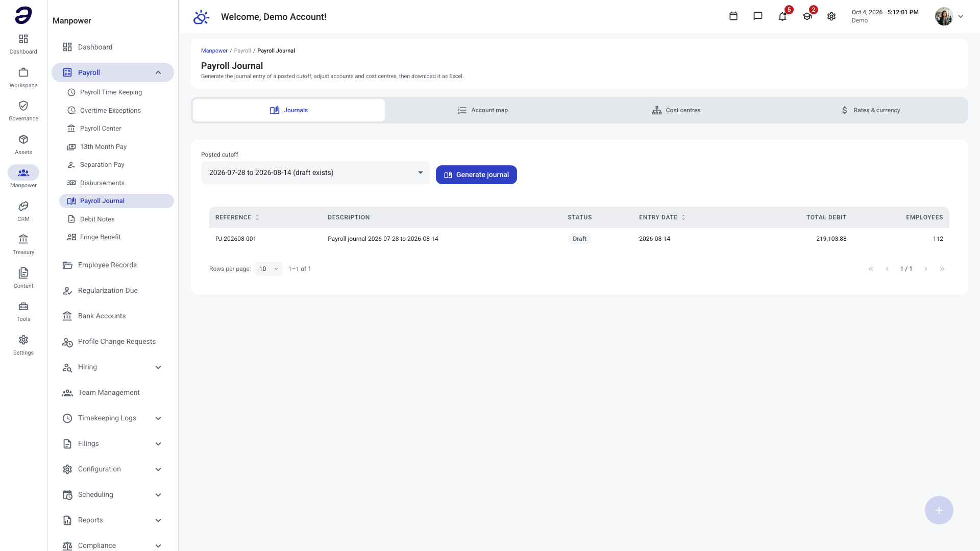Switch to the Rates & currency tab

click(870, 110)
